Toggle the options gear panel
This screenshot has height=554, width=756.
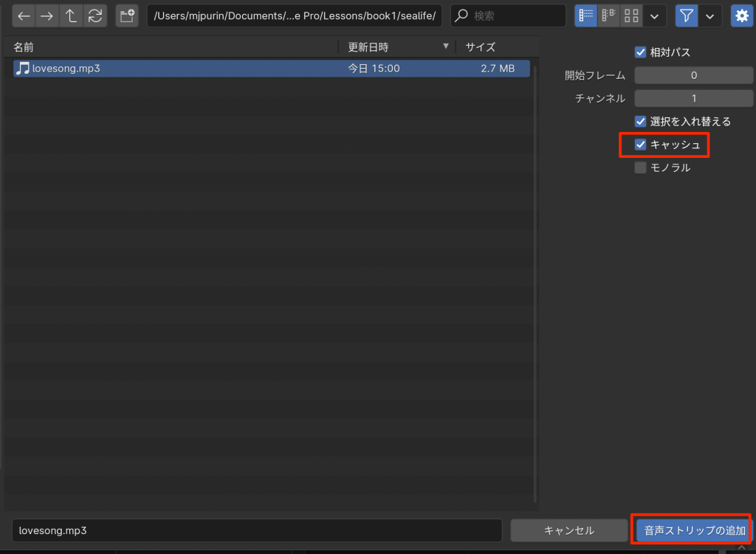[741, 15]
